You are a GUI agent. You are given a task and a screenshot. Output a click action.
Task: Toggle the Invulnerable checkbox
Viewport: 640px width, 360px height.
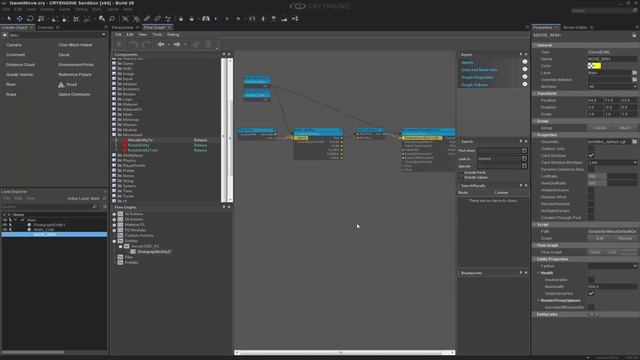[591, 280]
